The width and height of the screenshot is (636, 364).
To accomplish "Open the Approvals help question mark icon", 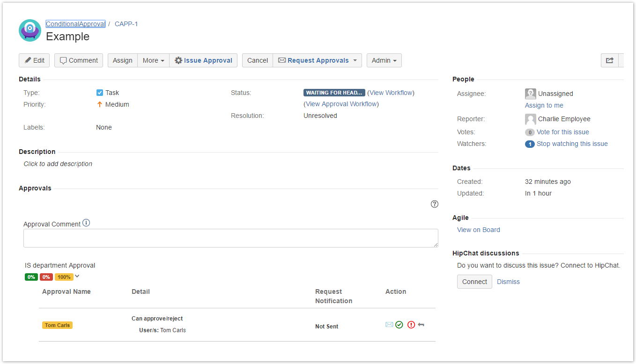I will tap(435, 204).
